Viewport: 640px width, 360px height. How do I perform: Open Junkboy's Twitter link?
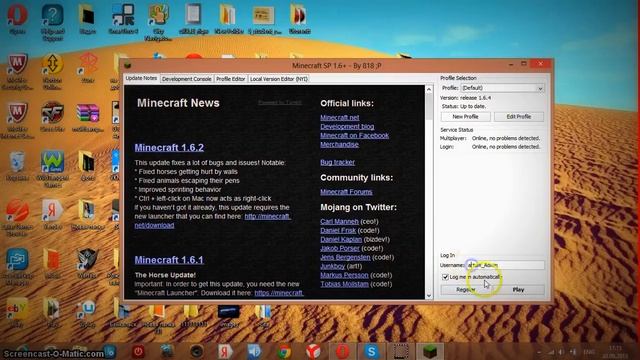click(x=333, y=266)
